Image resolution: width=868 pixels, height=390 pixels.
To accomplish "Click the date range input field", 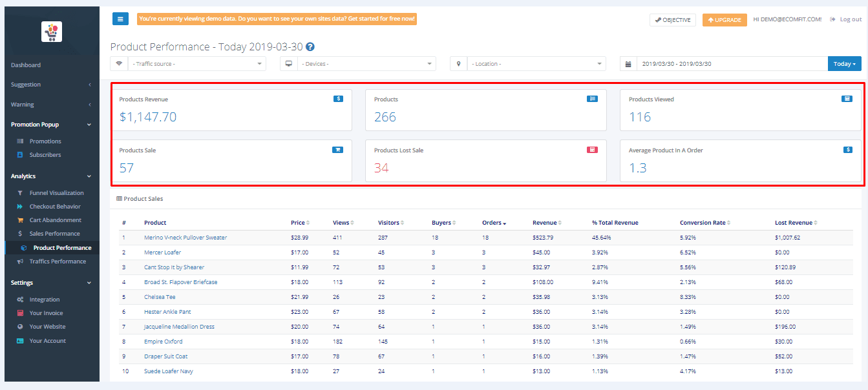I will pyautogui.click(x=732, y=64).
